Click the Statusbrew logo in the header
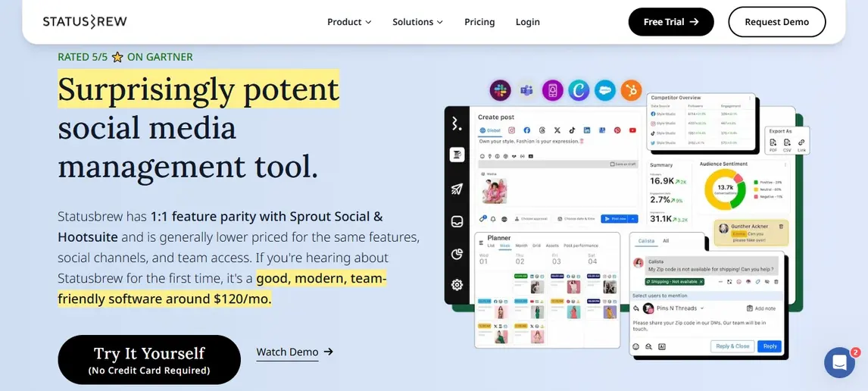868x391 pixels. tap(85, 22)
